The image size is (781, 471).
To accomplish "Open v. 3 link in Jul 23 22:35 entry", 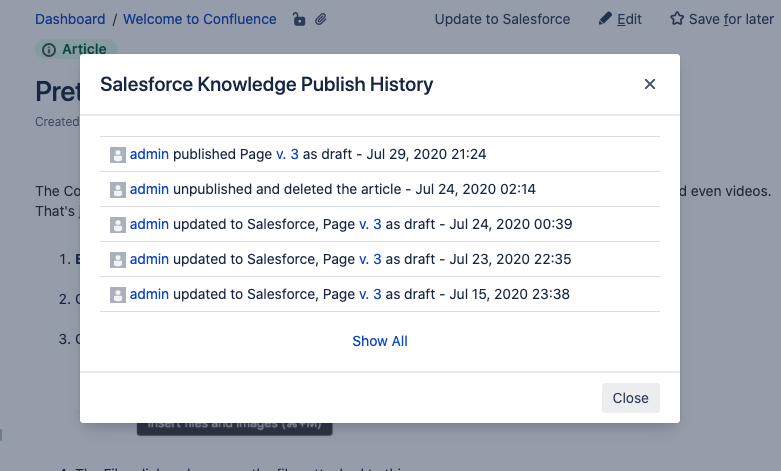I will tap(370, 259).
